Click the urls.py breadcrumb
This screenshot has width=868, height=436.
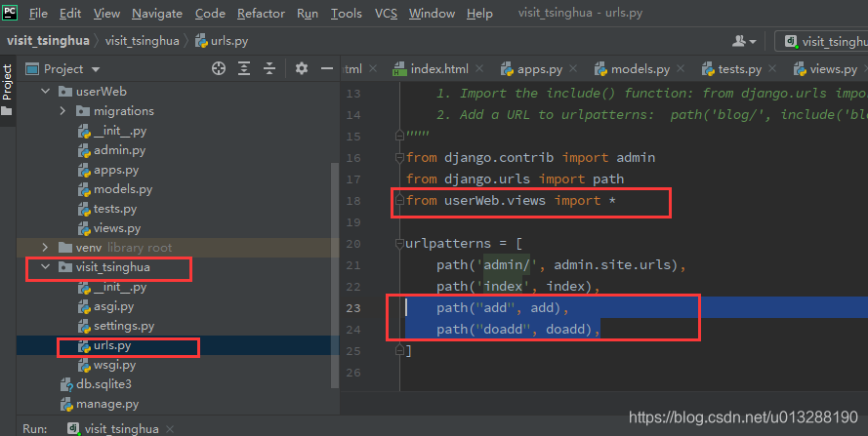222,41
